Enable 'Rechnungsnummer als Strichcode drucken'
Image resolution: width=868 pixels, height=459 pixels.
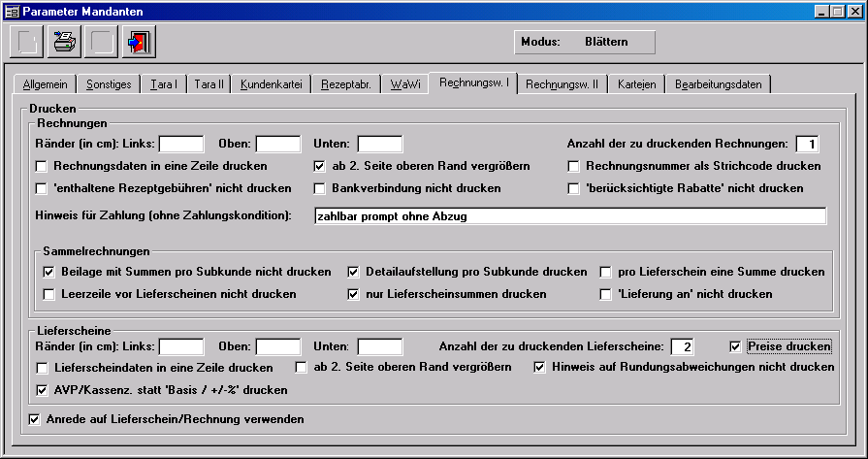coord(573,166)
